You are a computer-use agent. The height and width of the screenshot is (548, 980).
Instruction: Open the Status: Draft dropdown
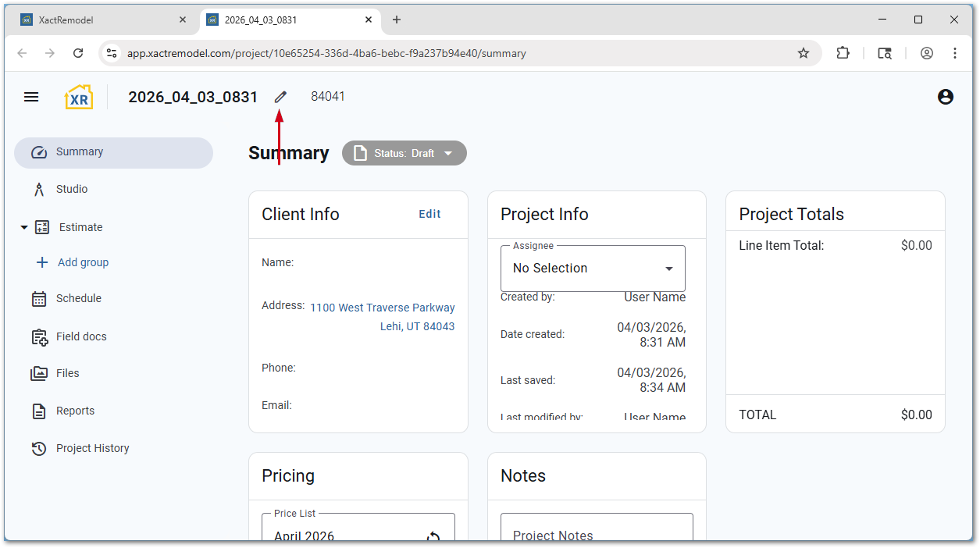[404, 153]
